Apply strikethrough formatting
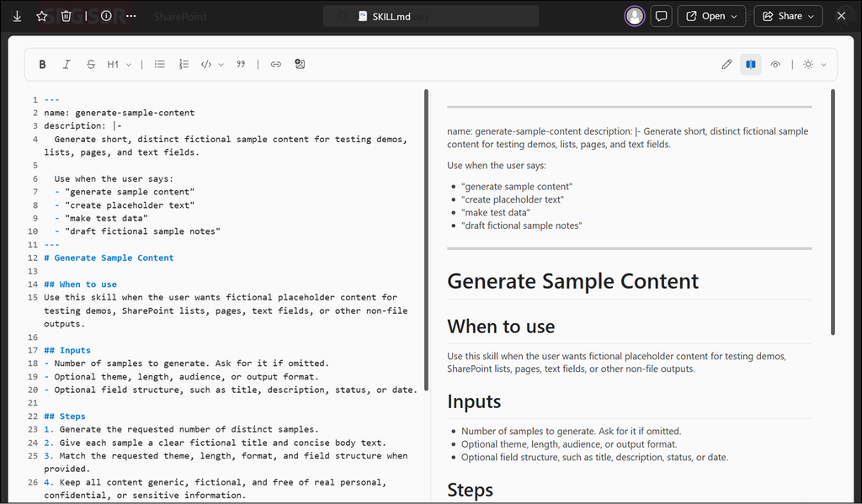This screenshot has height=504, width=862. pyautogui.click(x=91, y=64)
